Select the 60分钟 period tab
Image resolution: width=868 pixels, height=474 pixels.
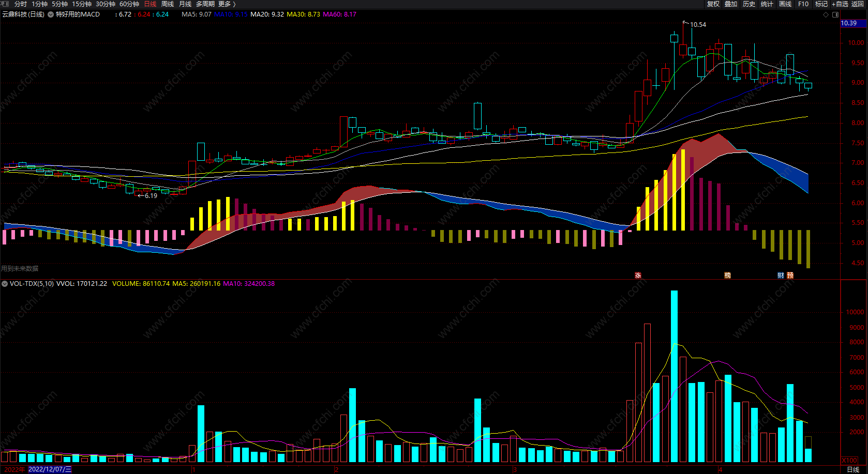tap(129, 4)
